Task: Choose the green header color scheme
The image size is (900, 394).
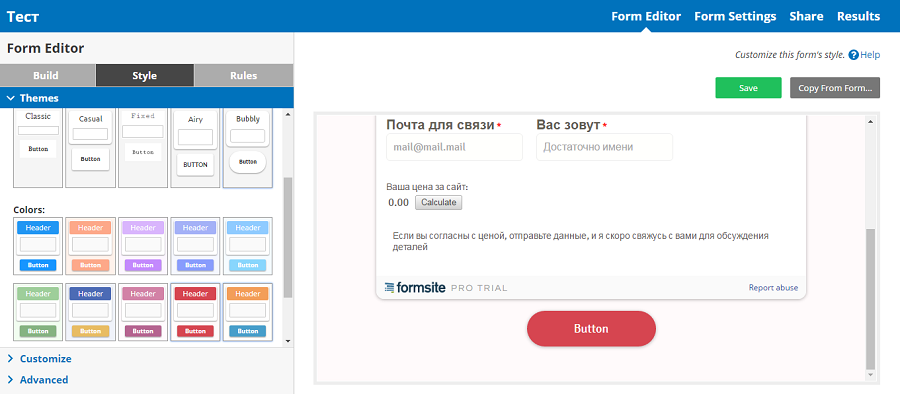Action: tap(38, 312)
